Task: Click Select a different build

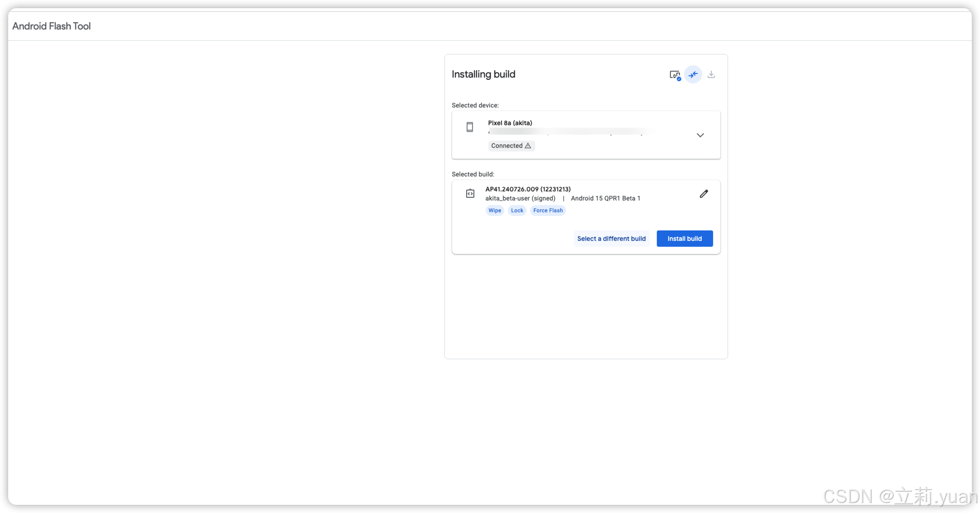Action: click(x=611, y=239)
